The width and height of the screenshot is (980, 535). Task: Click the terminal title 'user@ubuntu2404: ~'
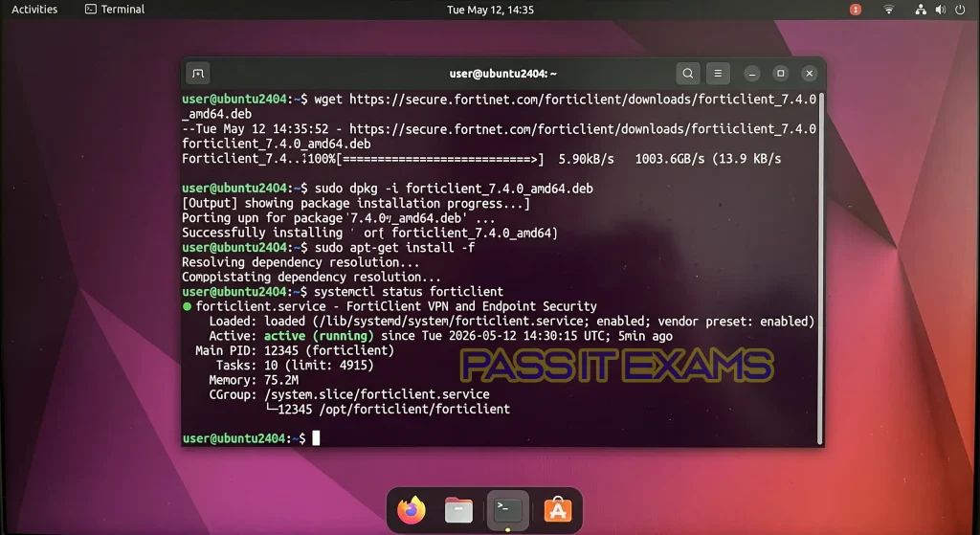(x=503, y=74)
